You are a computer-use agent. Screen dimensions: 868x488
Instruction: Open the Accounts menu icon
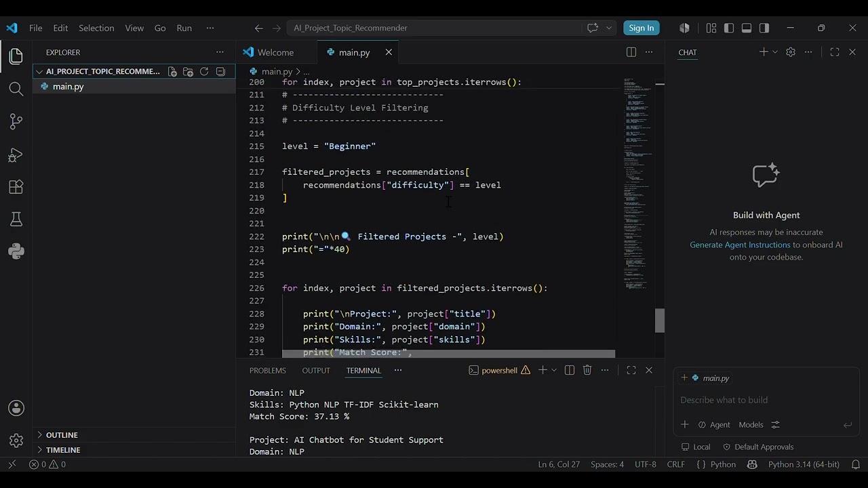pos(16,408)
